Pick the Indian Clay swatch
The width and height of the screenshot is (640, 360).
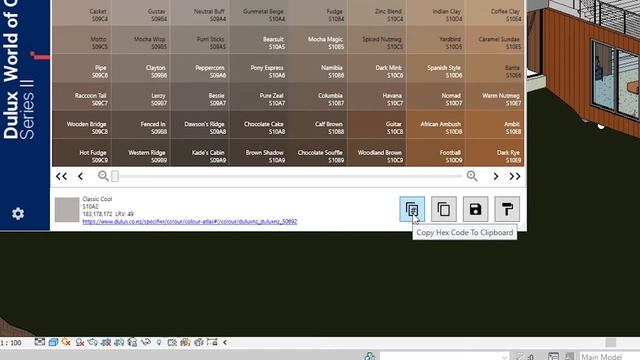coord(436,13)
